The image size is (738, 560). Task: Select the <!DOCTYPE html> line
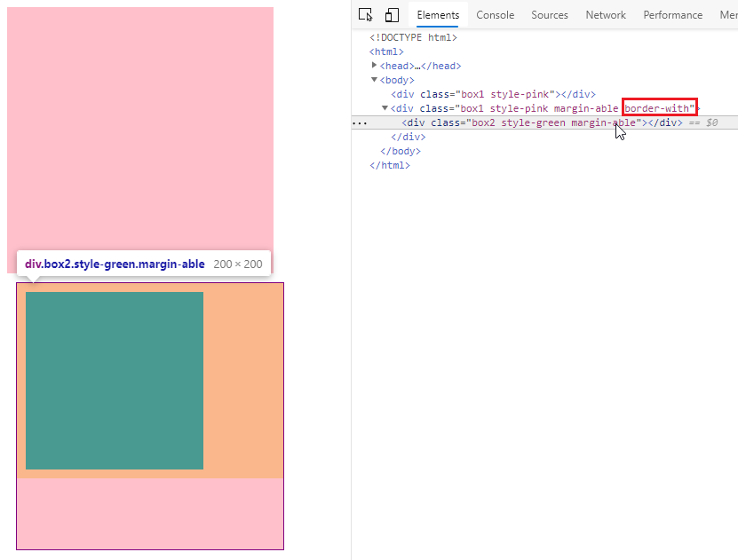click(x=413, y=37)
